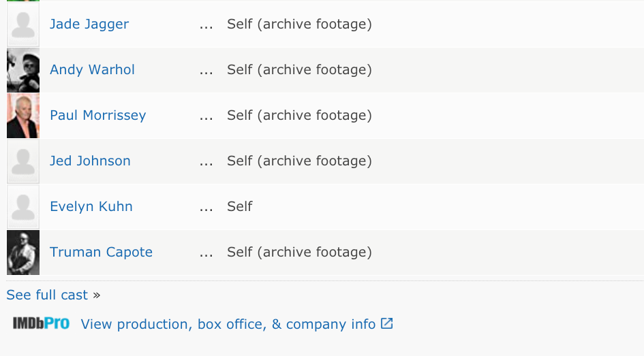Click the double arrow after See full cast
Viewport: 644px width, 356px height.
tap(97, 295)
